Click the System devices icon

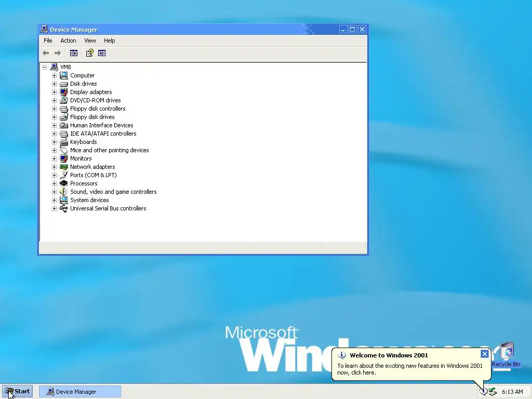(x=64, y=200)
